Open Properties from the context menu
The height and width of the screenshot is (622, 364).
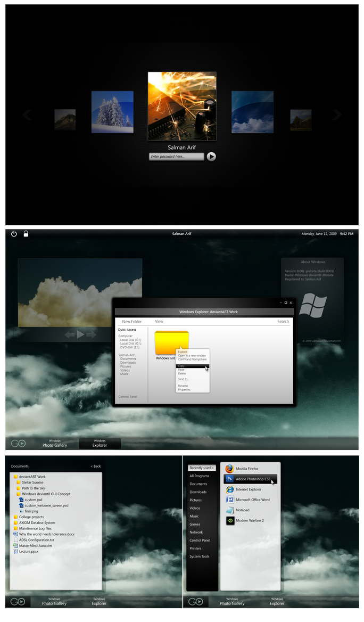[x=184, y=389]
